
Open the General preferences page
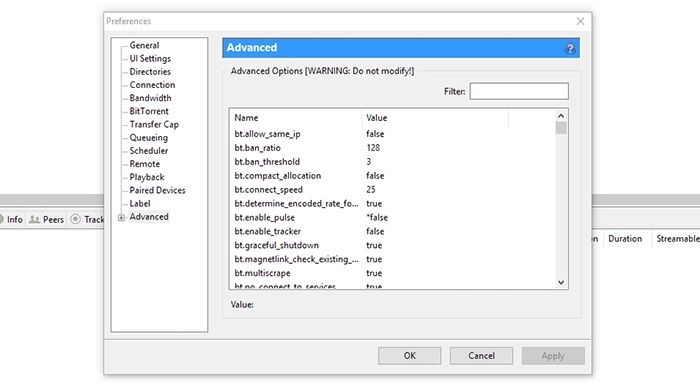[x=144, y=45]
